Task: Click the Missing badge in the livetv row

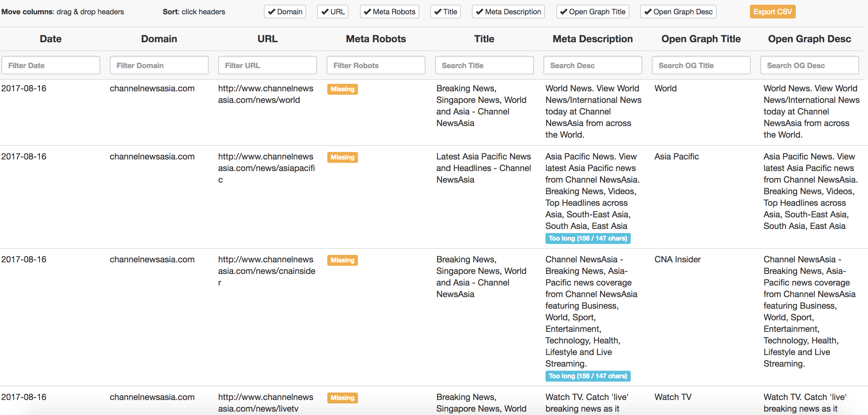Action: tap(343, 398)
